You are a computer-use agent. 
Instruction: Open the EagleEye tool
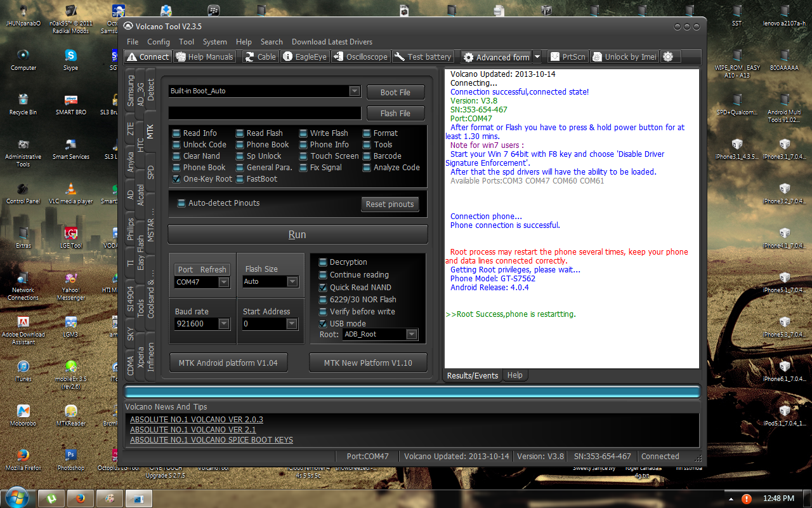pos(304,57)
